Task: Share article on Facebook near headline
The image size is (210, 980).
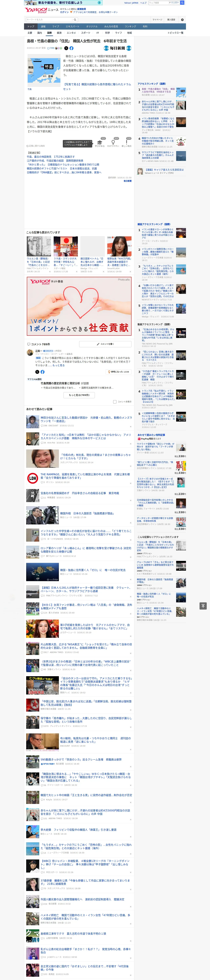Action: click(71, 48)
